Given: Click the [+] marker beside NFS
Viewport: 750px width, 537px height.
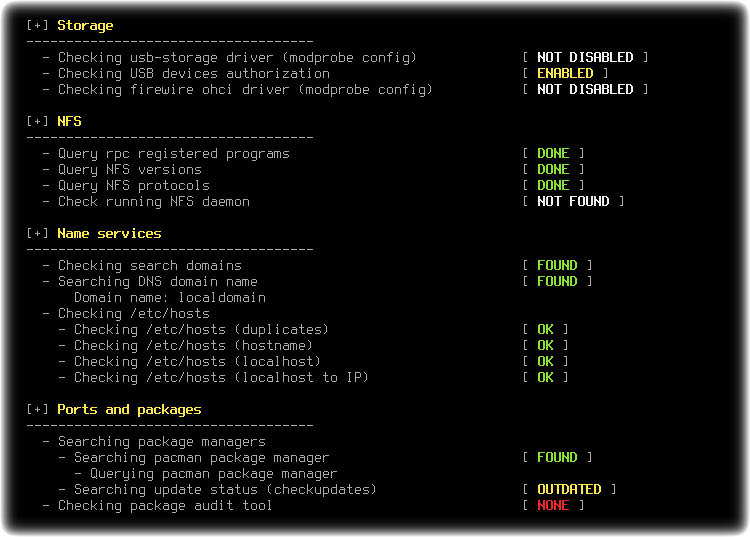Looking at the screenshot, I should point(37,121).
